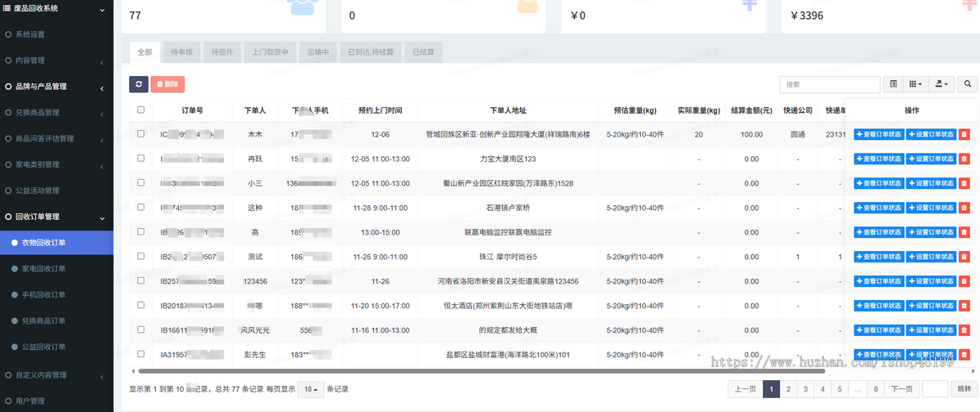This screenshot has width=980, height=412.
Task: Click 查看订单状态 for 冉跃's order
Action: [880, 159]
